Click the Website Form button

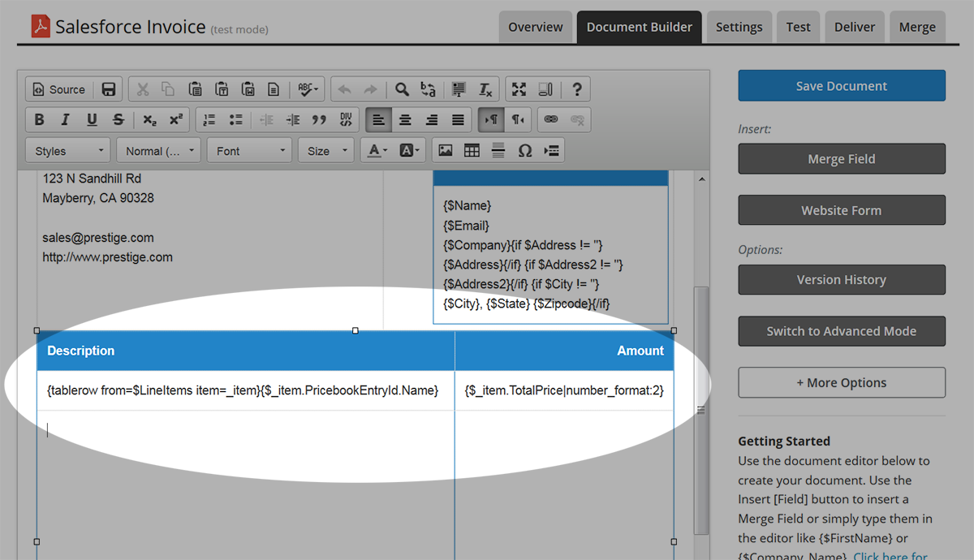[842, 210]
